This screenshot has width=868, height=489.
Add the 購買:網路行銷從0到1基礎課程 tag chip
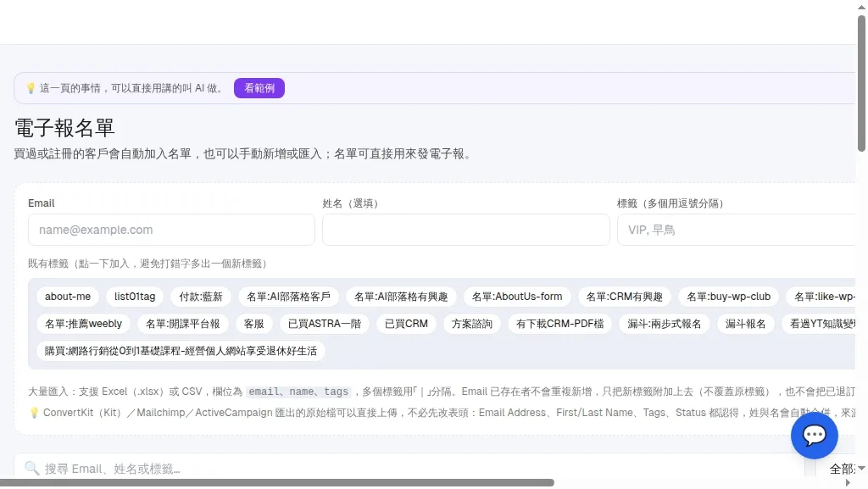(181, 351)
